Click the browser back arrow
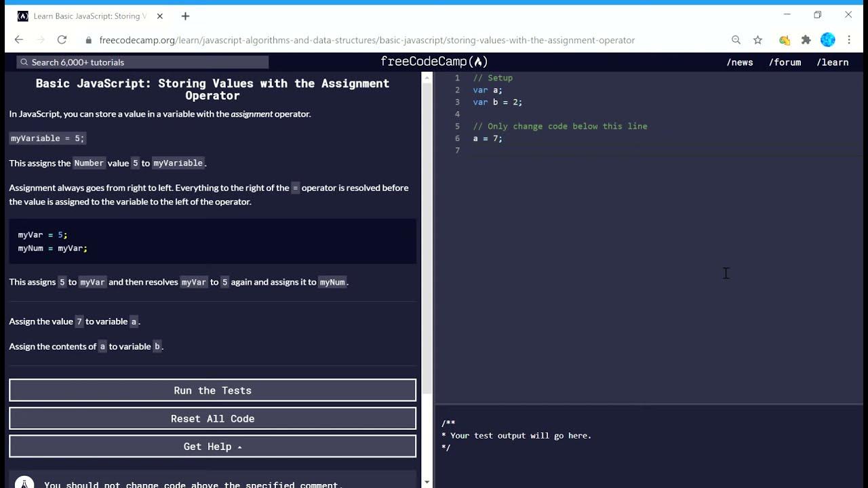 19,40
